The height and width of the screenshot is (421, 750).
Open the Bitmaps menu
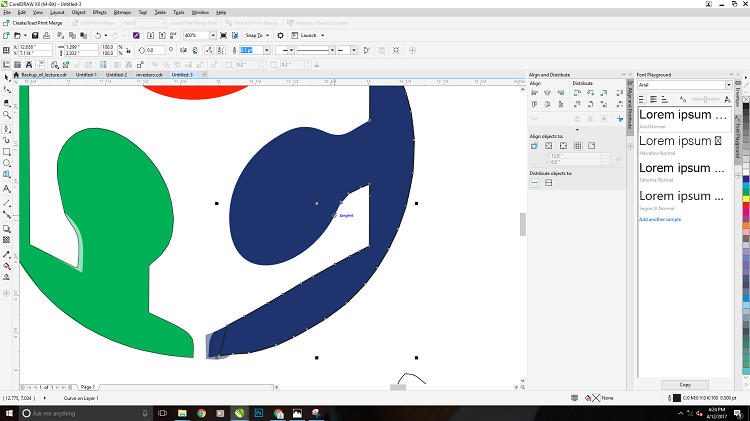point(122,12)
